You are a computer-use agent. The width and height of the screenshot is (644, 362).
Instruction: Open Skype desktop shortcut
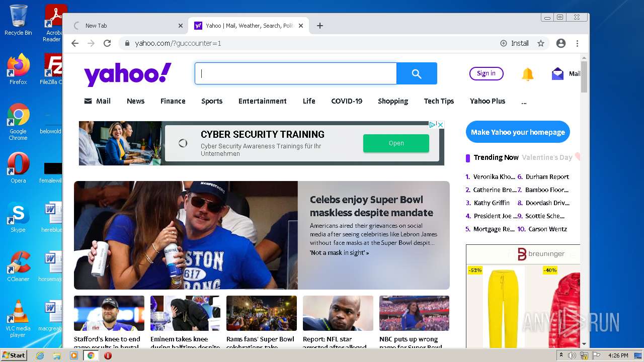pyautogui.click(x=18, y=217)
